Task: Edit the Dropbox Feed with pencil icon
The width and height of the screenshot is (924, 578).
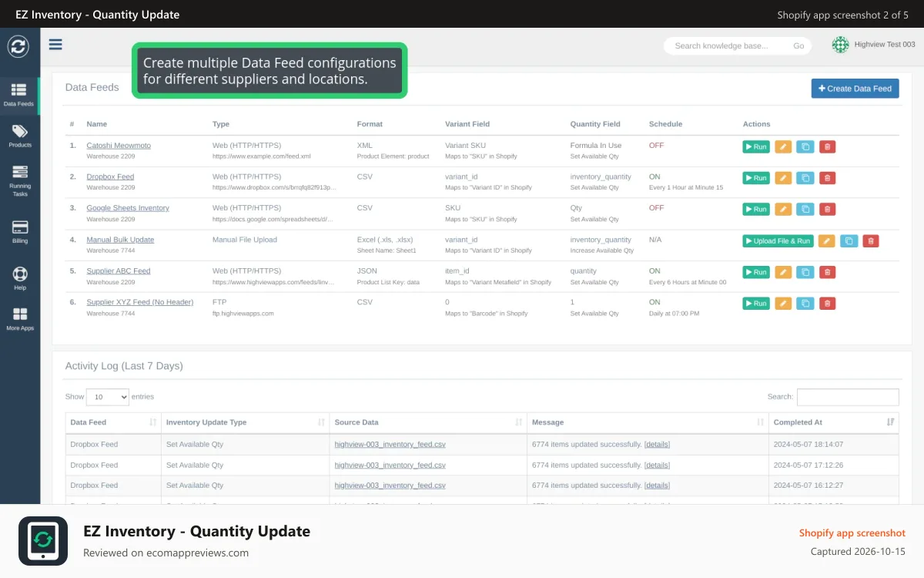Action: pyautogui.click(x=783, y=178)
